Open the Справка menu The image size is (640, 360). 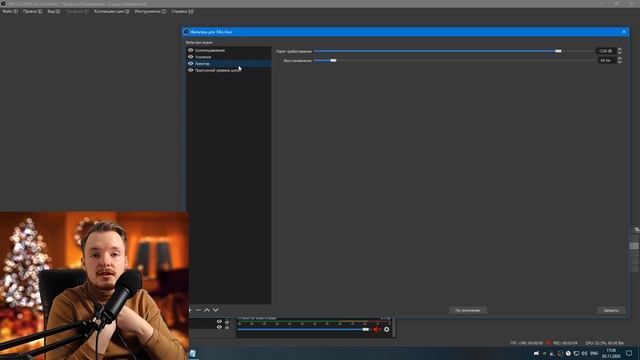(x=182, y=11)
